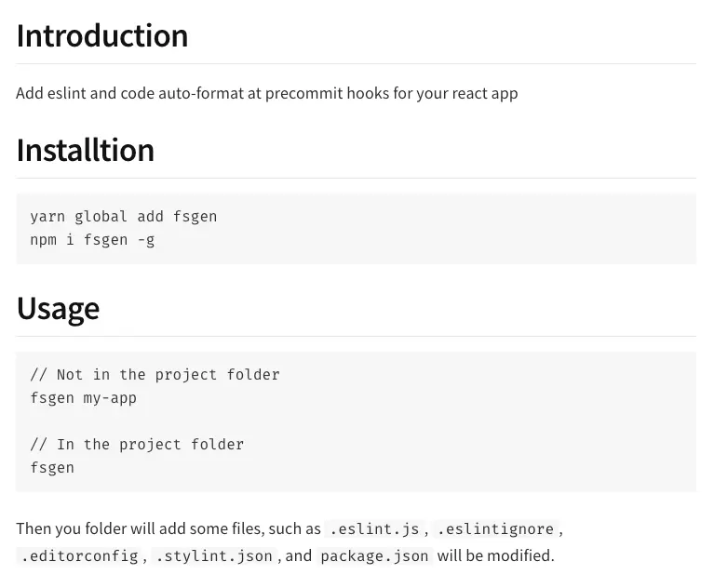Click the standalone 'fsgen' command at bottom of usage block
Image resolution: width=714 pixels, height=588 pixels.
tap(52, 467)
